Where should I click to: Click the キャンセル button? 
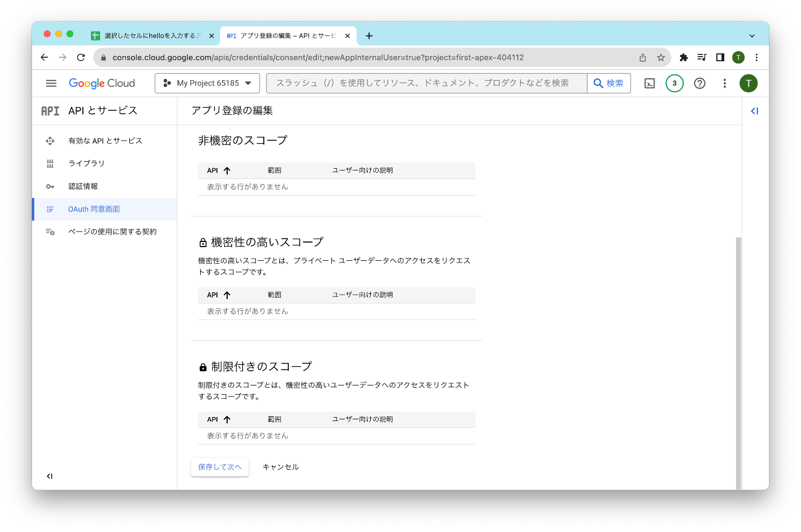(280, 467)
